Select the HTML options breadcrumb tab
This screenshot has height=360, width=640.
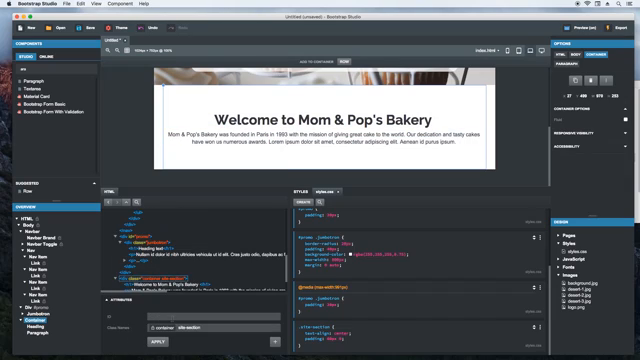[x=560, y=54]
